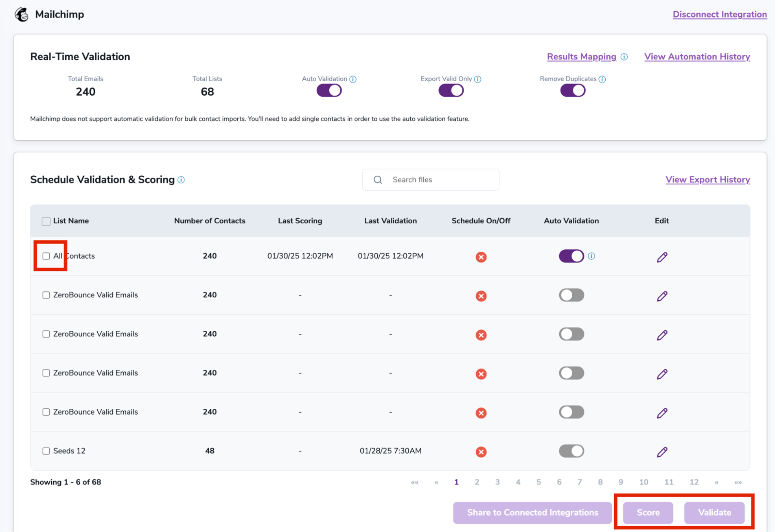Click Seeds 12 last validation date 01/28/25 7:30AM

pos(390,451)
